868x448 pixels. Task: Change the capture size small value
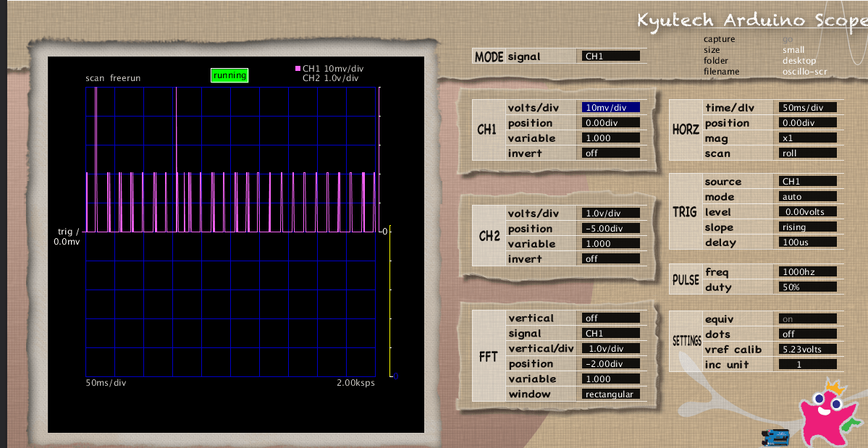click(793, 50)
